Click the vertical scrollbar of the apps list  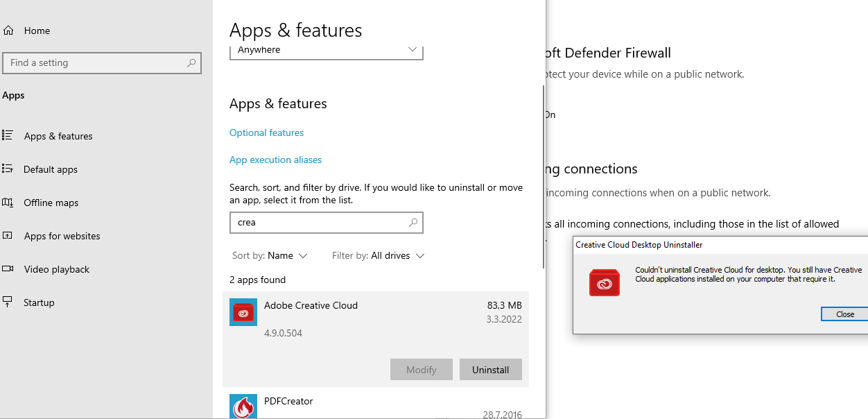(544, 177)
